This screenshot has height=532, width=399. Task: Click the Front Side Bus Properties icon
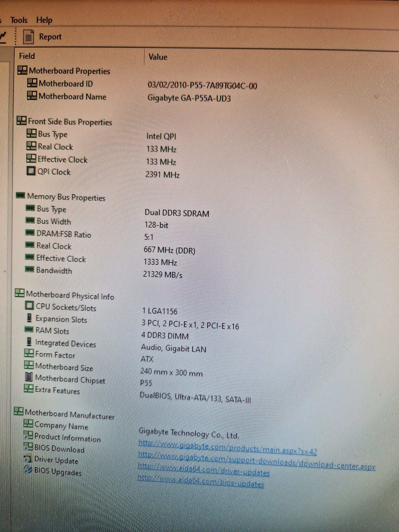(x=21, y=120)
